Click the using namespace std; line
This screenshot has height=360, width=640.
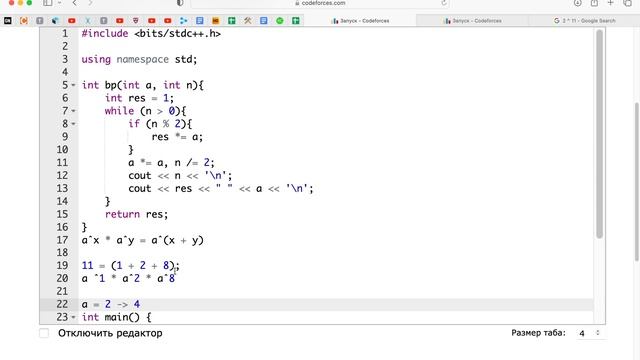pyautogui.click(x=139, y=59)
